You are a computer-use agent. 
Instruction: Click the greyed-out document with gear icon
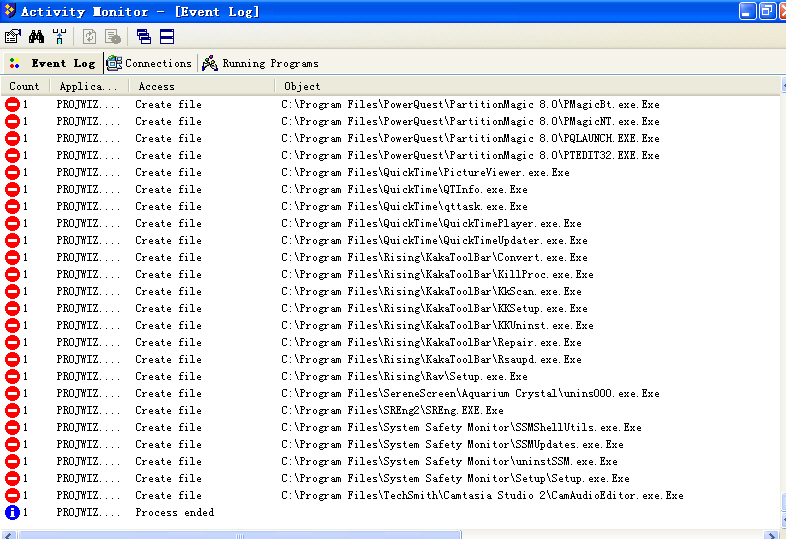tap(113, 37)
